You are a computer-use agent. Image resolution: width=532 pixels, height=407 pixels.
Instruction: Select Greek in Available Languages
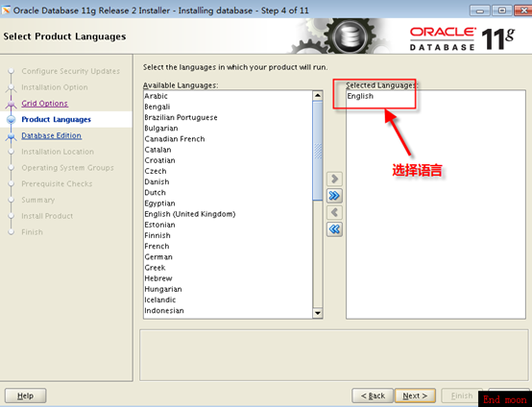coord(228,268)
